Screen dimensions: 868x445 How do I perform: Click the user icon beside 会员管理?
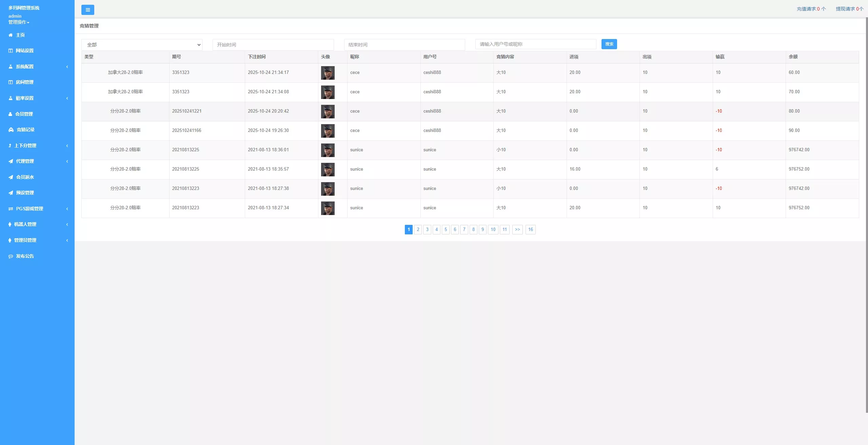10,114
